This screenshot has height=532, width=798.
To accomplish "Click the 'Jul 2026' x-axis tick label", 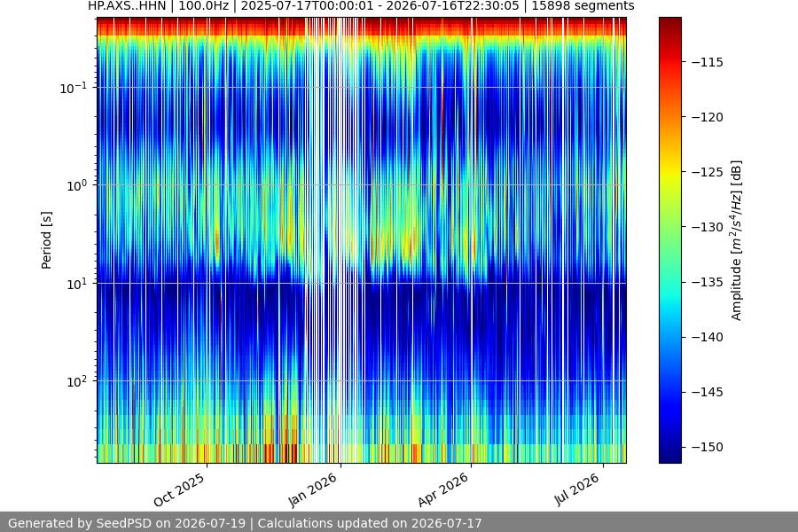I will click(x=576, y=489).
